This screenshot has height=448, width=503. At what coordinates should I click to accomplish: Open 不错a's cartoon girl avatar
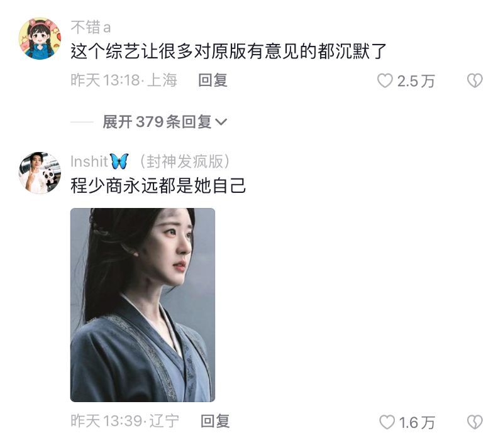(40, 38)
